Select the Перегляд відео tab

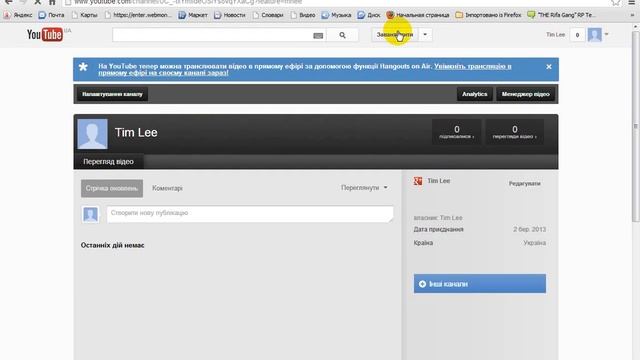click(109, 162)
